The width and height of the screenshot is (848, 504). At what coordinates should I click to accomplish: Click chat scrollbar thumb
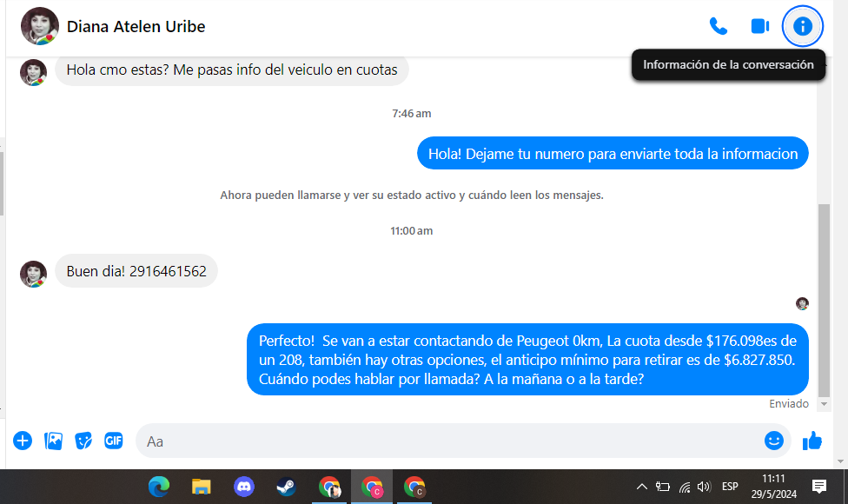click(x=824, y=300)
